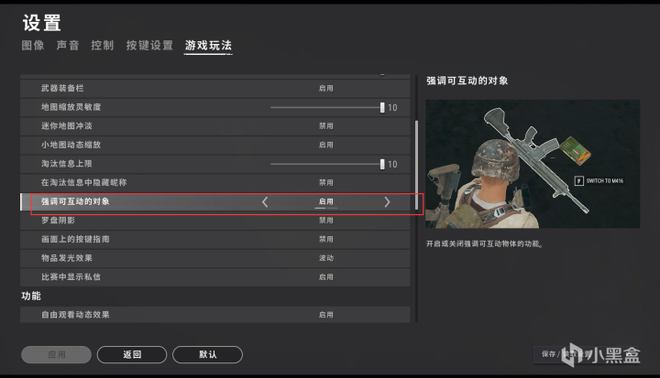
Task: Click the F key icon in preview image
Action: [579, 181]
